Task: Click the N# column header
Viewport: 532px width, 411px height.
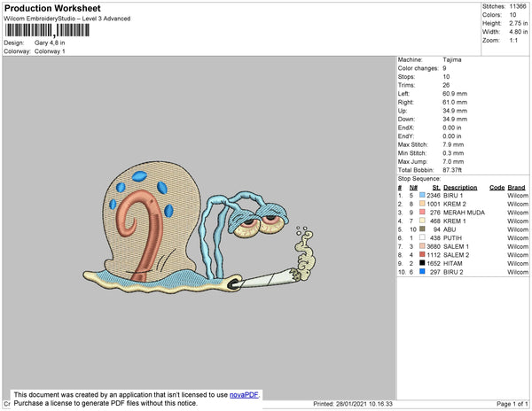Action: [x=413, y=188]
